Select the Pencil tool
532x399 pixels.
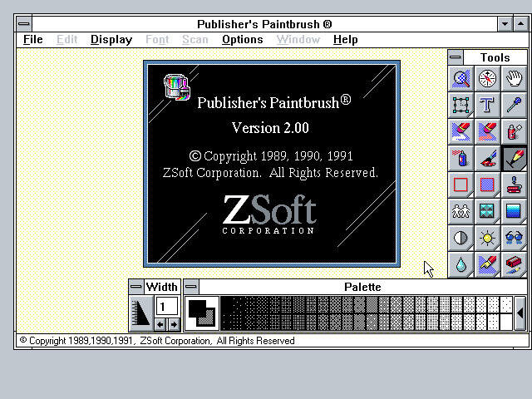[x=514, y=158]
